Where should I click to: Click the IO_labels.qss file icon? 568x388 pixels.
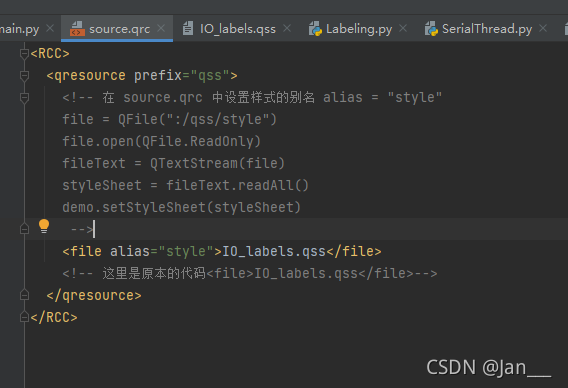pyautogui.click(x=188, y=29)
